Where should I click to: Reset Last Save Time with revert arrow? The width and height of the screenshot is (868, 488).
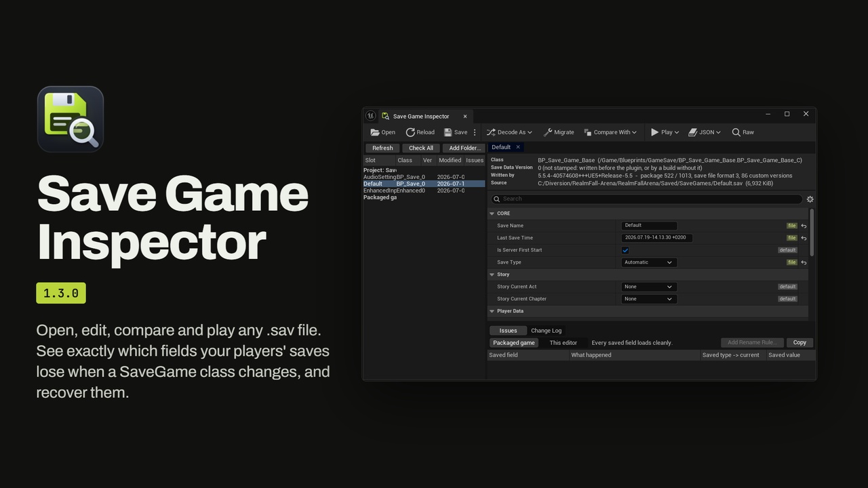point(804,238)
